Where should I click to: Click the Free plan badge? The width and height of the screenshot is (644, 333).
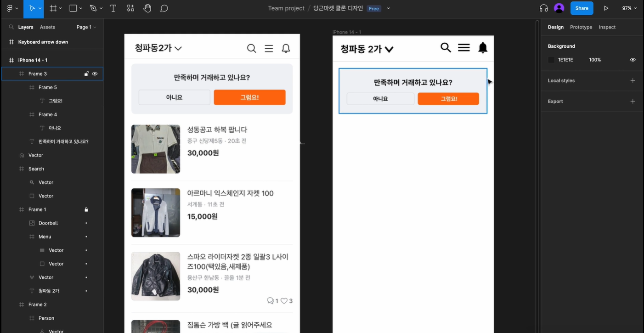374,8
